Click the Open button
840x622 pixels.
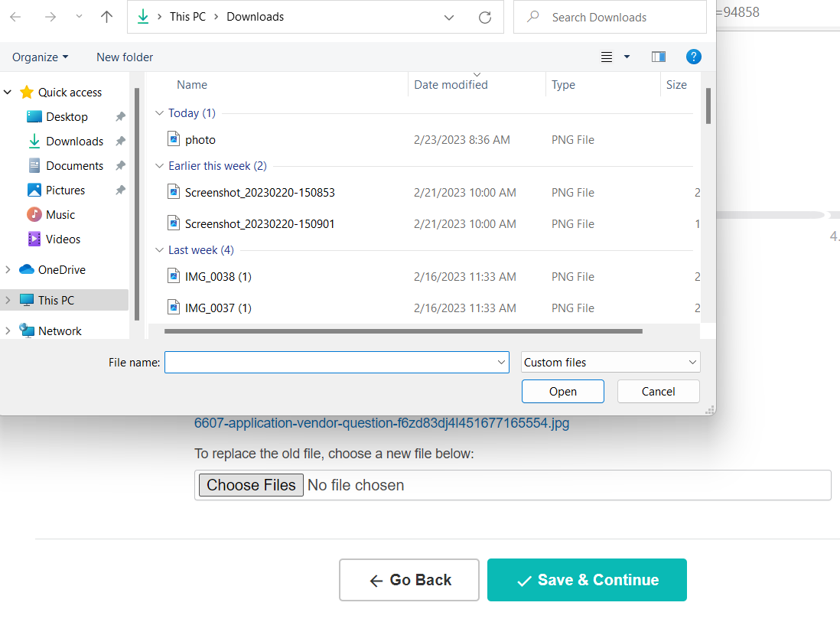point(562,392)
